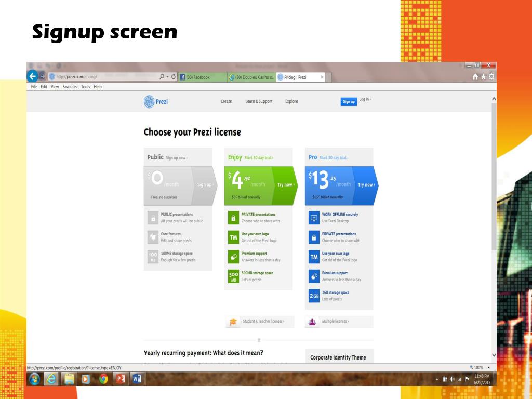Image resolution: width=532 pixels, height=399 pixels.
Task: Click the Prezi logo
Action: 156,101
